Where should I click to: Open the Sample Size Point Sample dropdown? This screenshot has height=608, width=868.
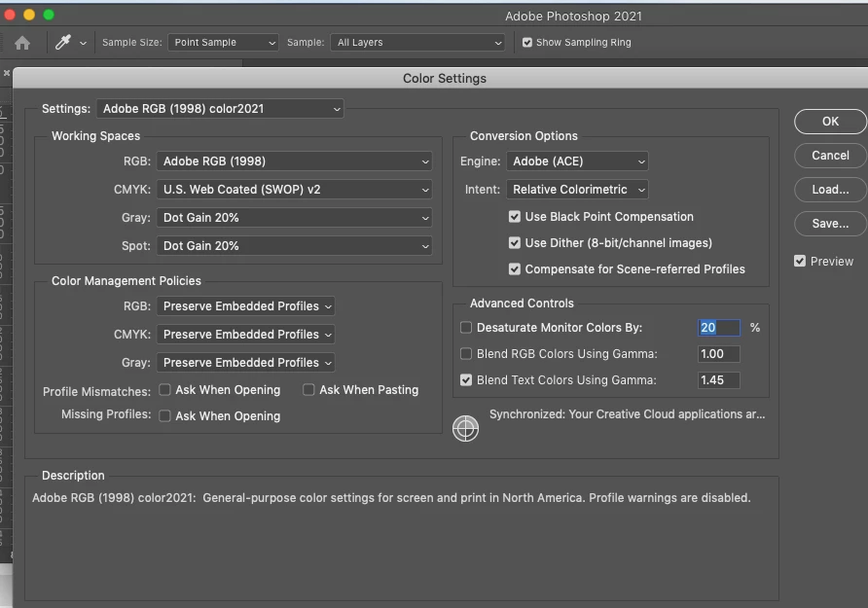(x=223, y=43)
